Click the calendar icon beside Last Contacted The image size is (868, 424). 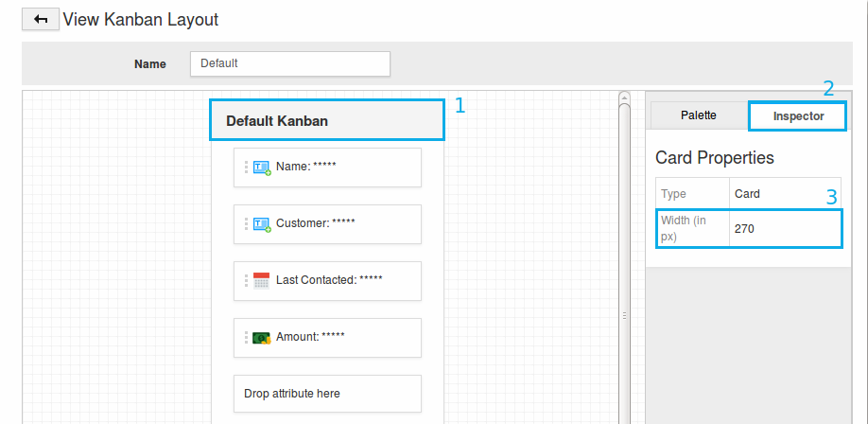(262, 280)
